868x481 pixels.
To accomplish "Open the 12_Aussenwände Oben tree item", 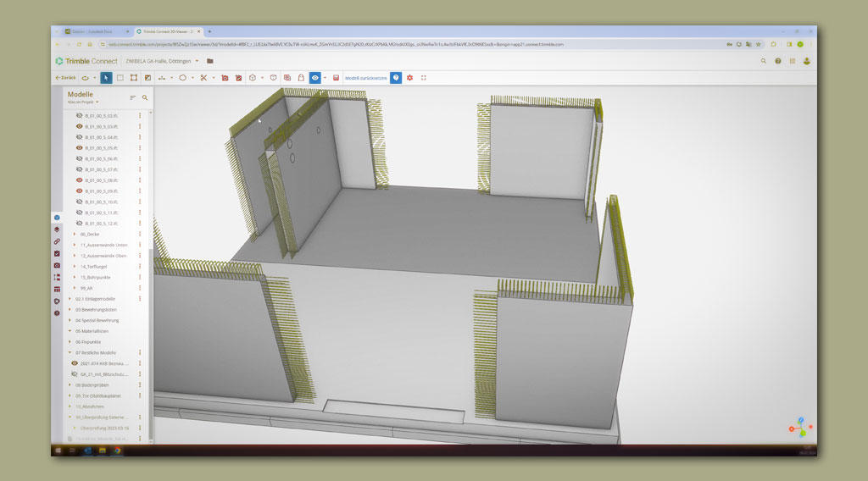I will click(103, 256).
